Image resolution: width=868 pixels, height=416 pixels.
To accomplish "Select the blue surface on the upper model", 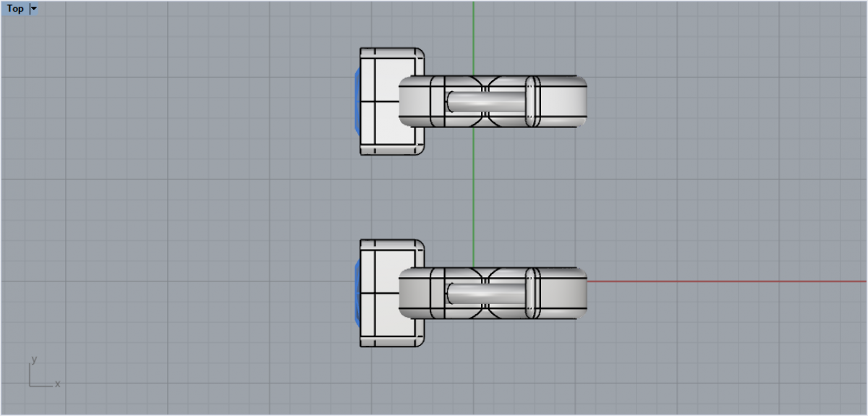I will point(357,101).
